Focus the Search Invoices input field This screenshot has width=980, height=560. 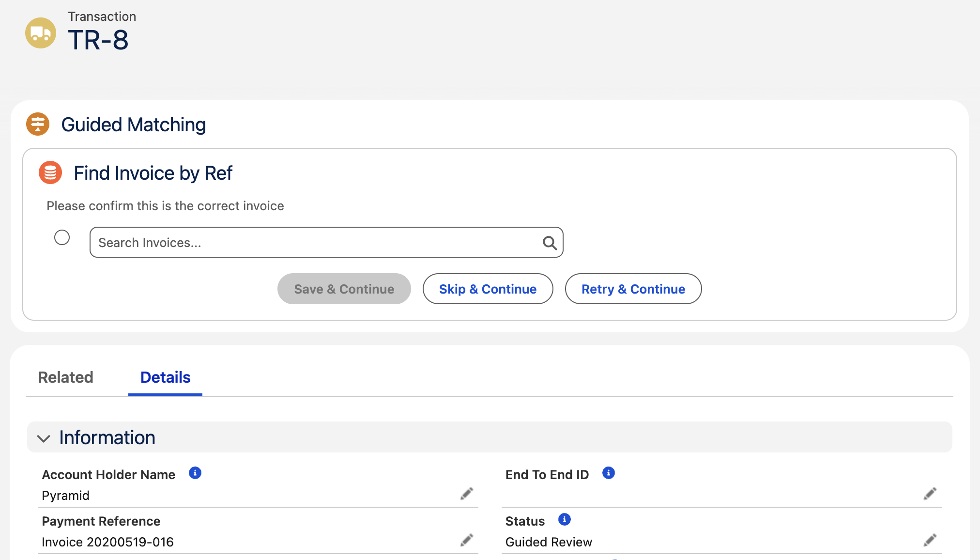tap(326, 242)
